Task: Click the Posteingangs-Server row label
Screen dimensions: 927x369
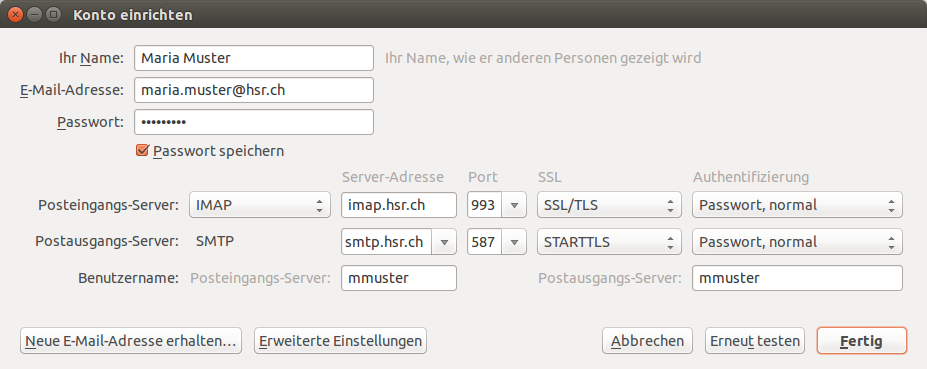Action: pos(108,205)
